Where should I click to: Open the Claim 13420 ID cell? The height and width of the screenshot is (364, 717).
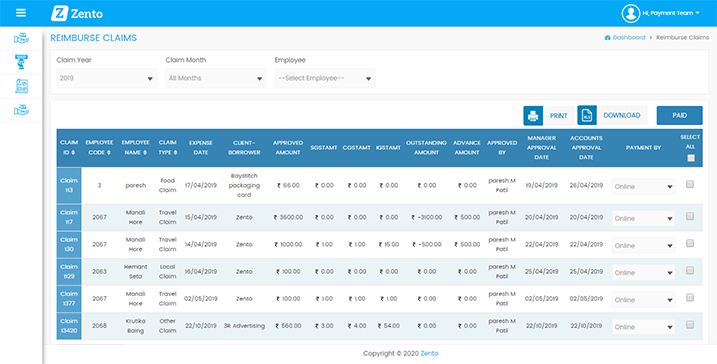point(69,326)
